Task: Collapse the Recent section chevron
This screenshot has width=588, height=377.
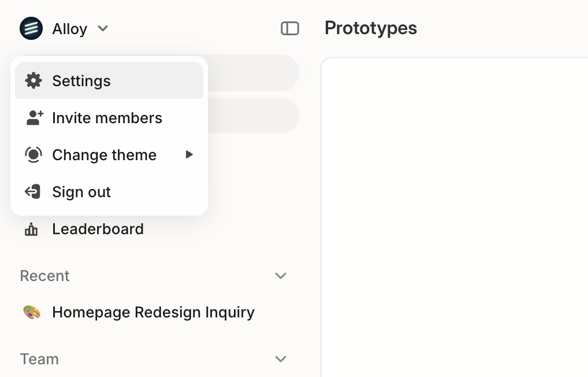Action: pyautogui.click(x=281, y=276)
